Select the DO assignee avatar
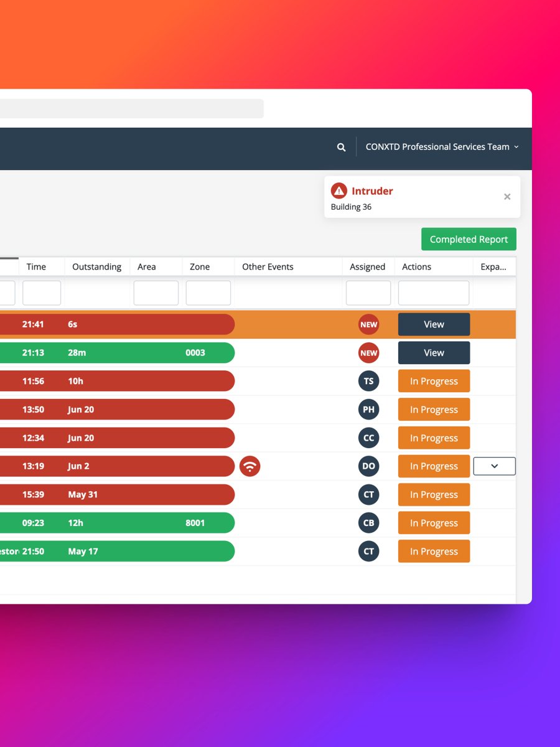The width and height of the screenshot is (560, 747). pos(369,466)
